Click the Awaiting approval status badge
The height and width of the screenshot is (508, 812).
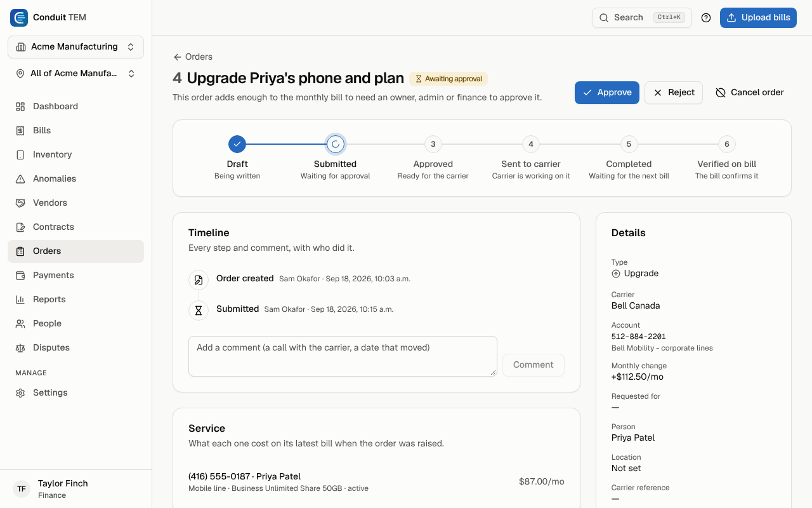pyautogui.click(x=449, y=79)
